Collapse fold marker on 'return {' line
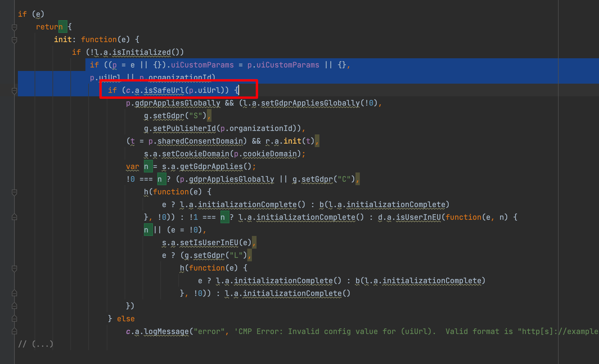This screenshot has width=599, height=364. 14,27
